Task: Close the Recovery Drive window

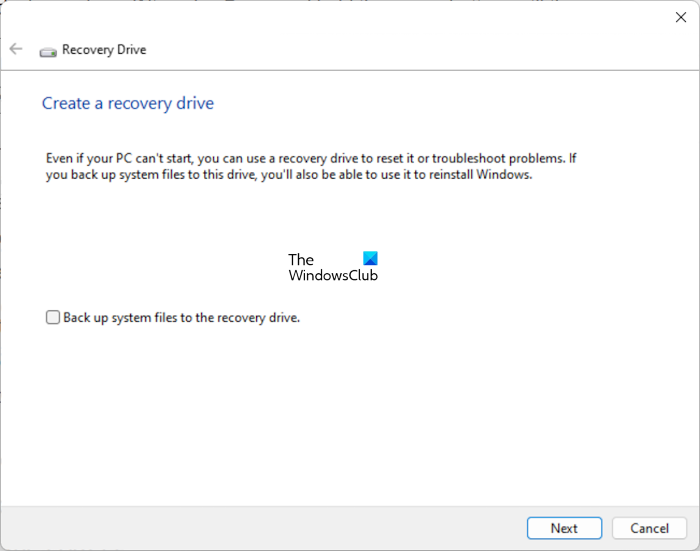Action: (681, 17)
